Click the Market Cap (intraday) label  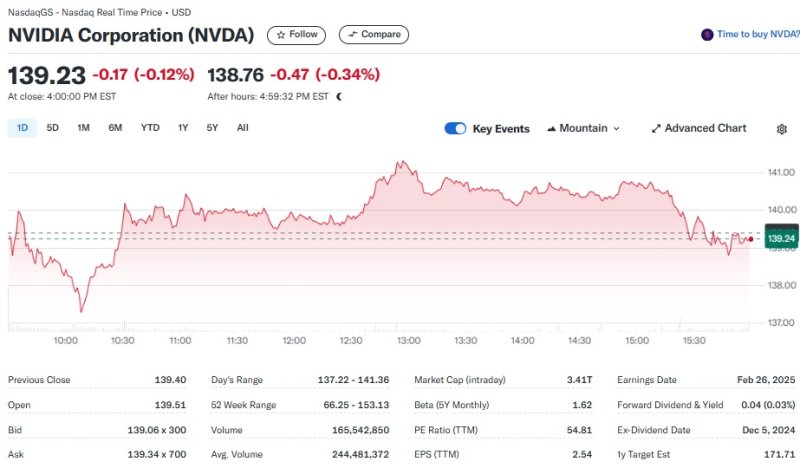(x=460, y=380)
